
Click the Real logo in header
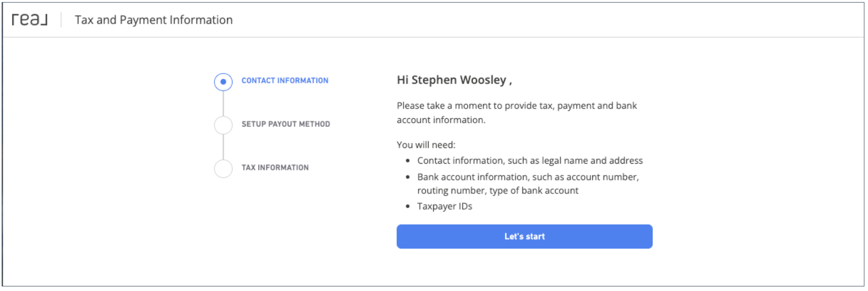pyautogui.click(x=30, y=19)
